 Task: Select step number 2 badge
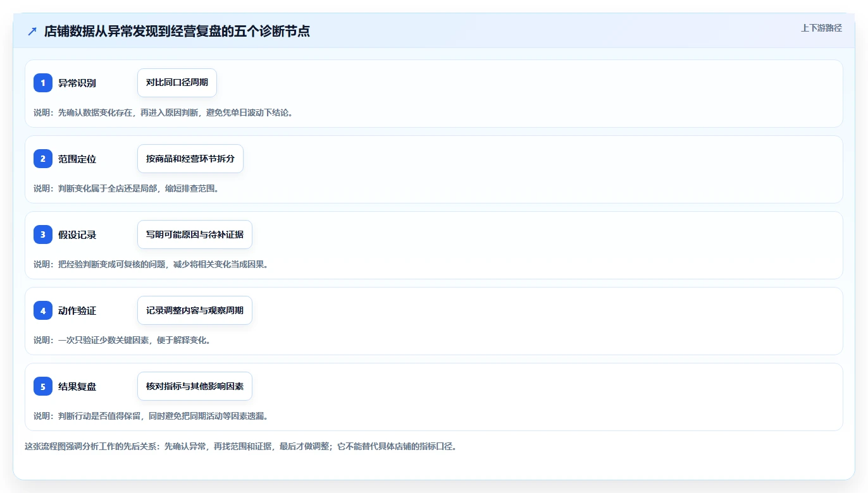43,159
